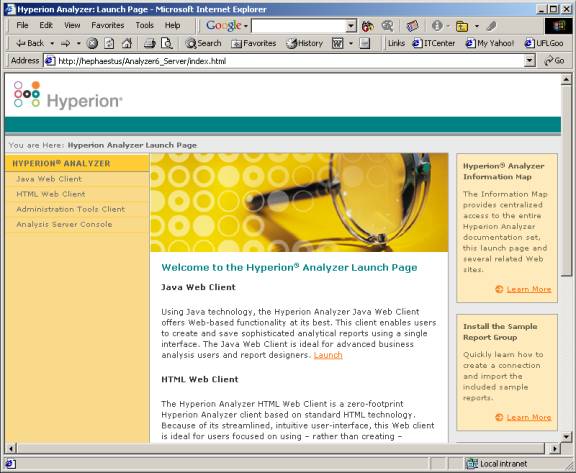The width and height of the screenshot is (576, 473).
Task: Open the Edit menu
Action: point(46,25)
